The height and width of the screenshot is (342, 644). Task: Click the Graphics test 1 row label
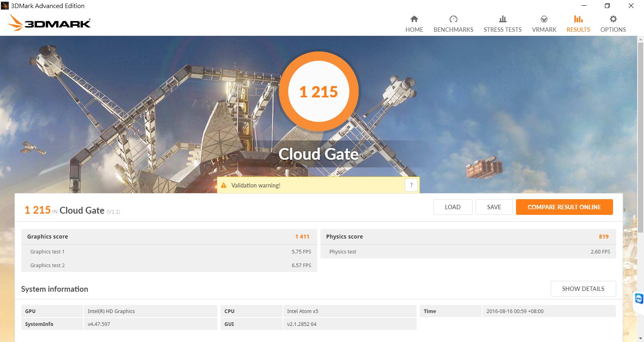tap(47, 251)
